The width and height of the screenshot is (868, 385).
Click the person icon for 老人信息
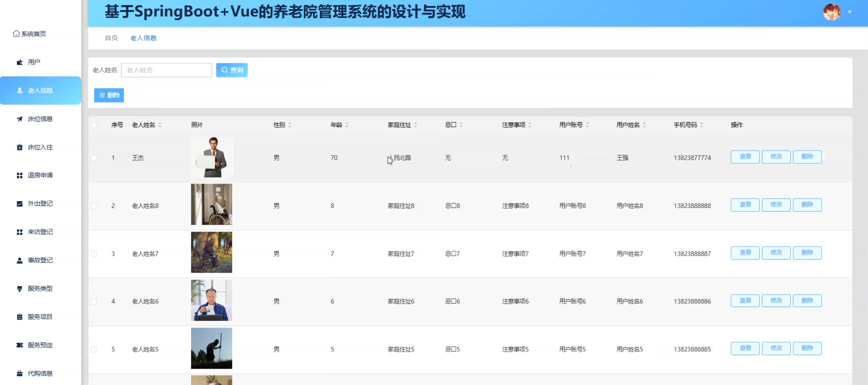point(20,91)
